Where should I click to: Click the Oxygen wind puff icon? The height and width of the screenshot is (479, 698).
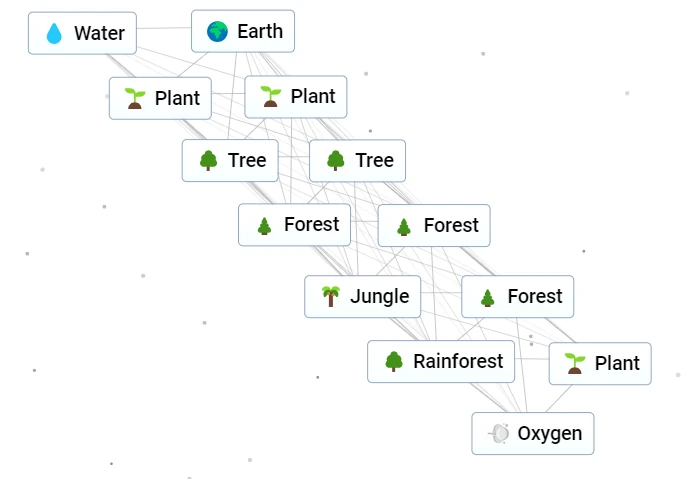(498, 434)
